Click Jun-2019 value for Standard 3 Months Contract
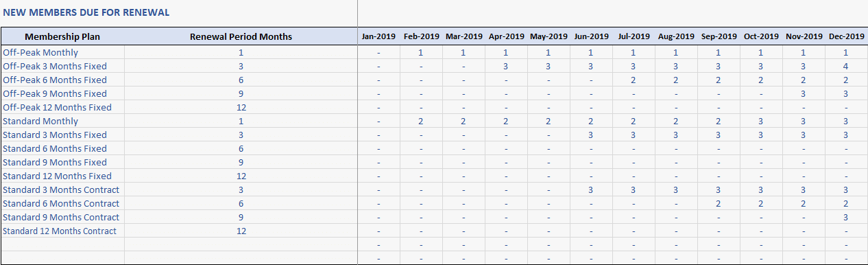 [591, 189]
